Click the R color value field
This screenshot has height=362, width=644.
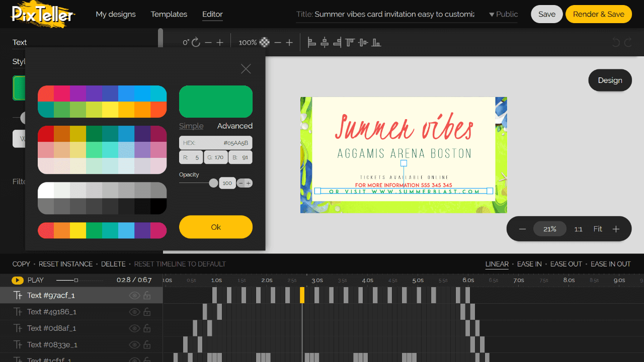tap(191, 157)
